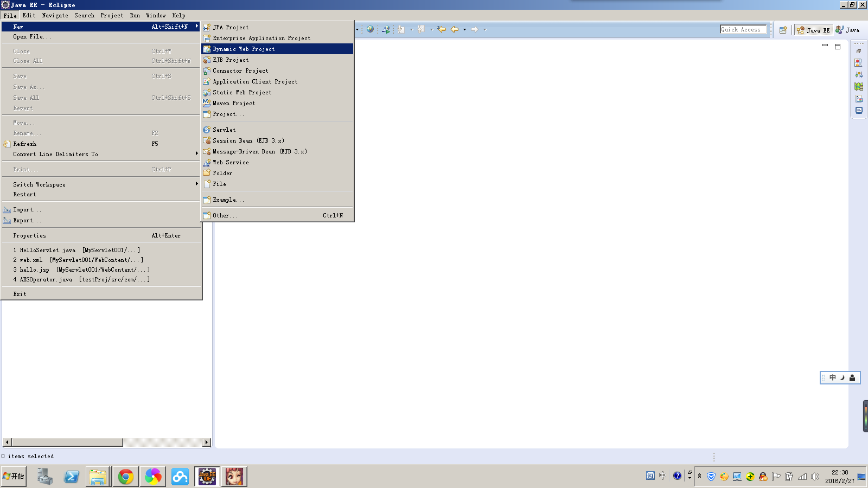Refresh the workspace from File menu
The image size is (868, 488).
pyautogui.click(x=101, y=144)
